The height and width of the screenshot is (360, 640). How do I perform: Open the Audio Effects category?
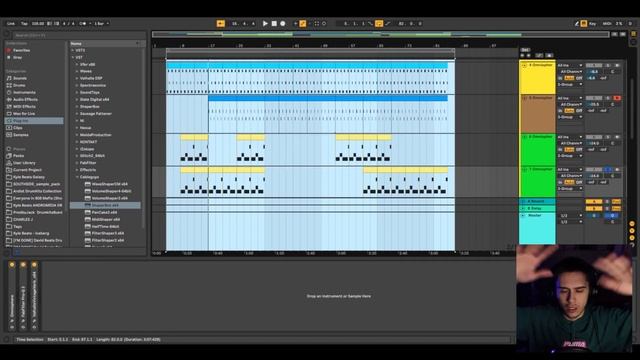pyautogui.click(x=25, y=99)
